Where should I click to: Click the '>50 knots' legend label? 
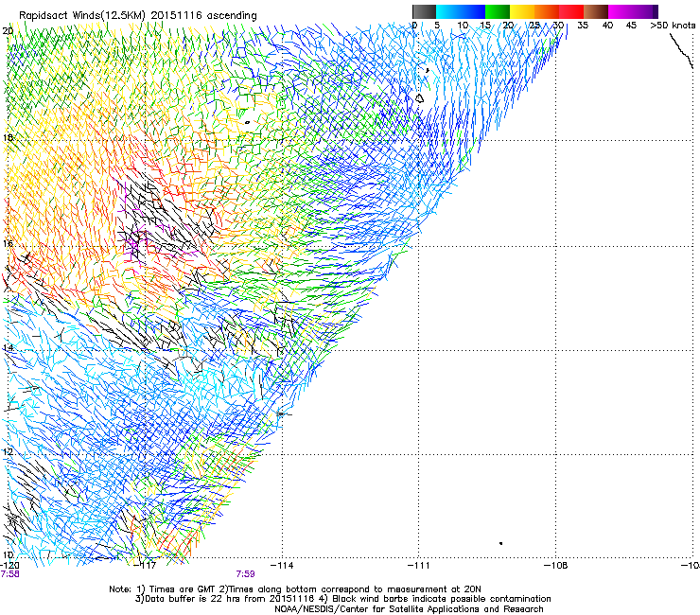coord(673,26)
